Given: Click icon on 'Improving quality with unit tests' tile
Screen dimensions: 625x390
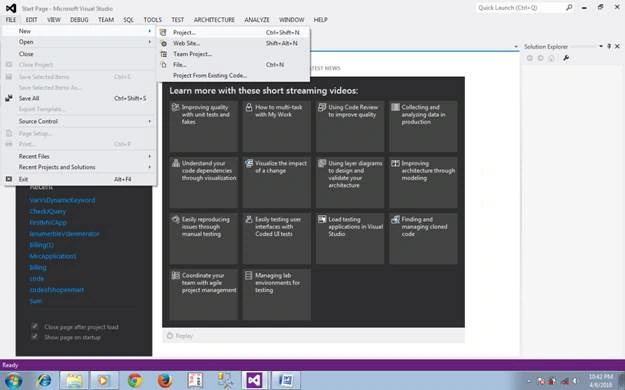Looking at the screenshot, I should coord(175,107).
